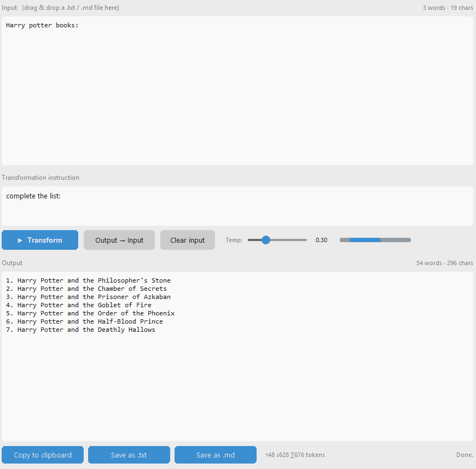Click the 'Temp:' label
476x469 pixels.
pos(234,240)
